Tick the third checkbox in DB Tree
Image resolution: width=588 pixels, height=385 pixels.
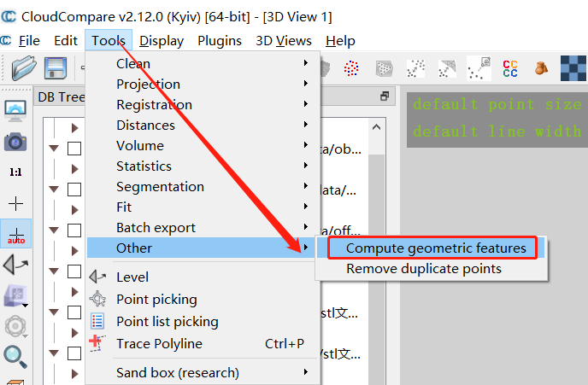(74, 230)
